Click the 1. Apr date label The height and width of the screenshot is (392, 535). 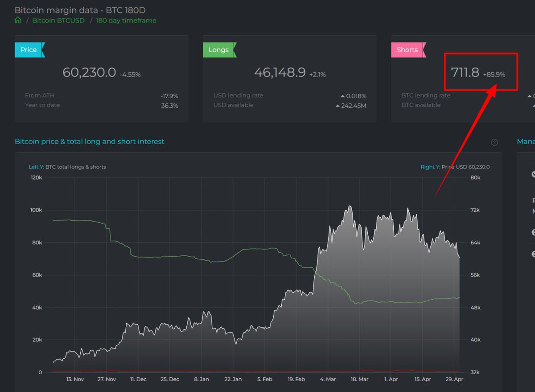point(391,380)
